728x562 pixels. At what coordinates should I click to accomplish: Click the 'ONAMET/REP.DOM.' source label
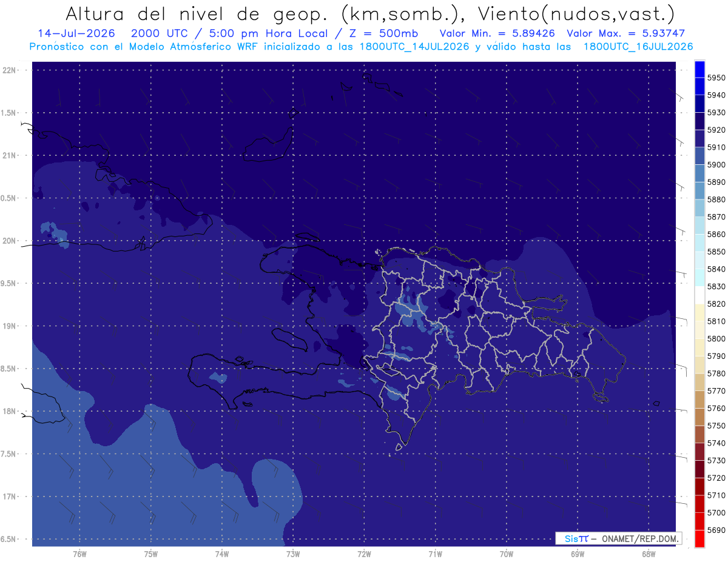tap(641, 538)
